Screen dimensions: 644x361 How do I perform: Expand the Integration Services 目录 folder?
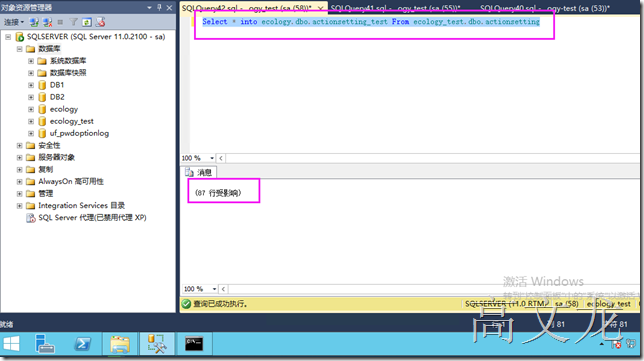click(x=19, y=206)
